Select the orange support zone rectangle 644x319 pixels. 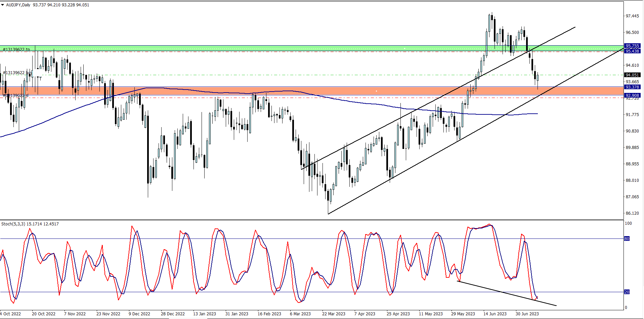[312, 91]
